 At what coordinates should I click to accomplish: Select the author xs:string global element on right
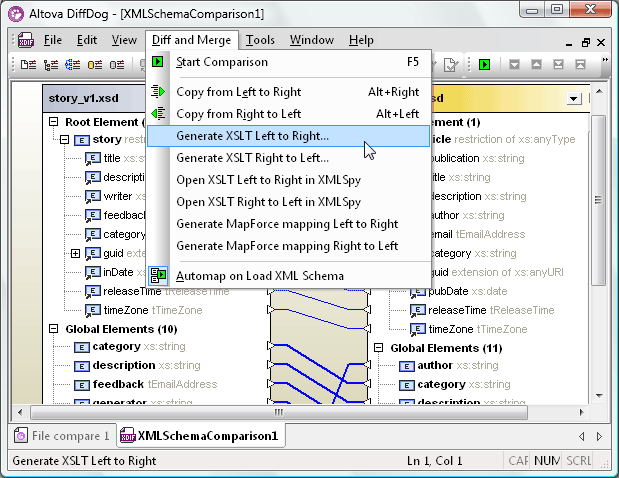(449, 366)
